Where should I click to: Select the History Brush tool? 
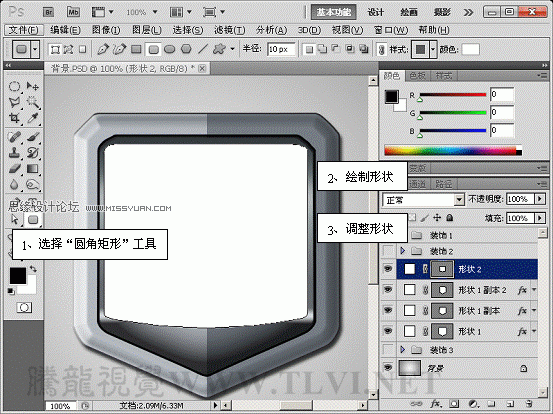coord(33,153)
